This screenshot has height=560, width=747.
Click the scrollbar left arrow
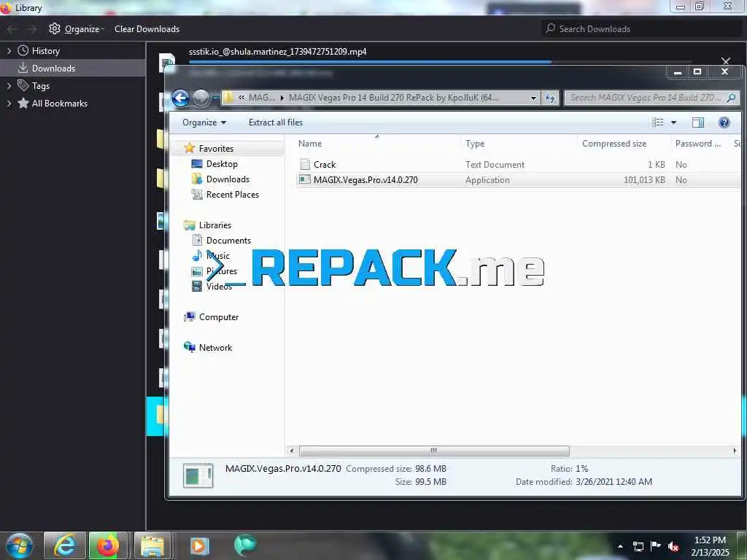click(x=292, y=451)
